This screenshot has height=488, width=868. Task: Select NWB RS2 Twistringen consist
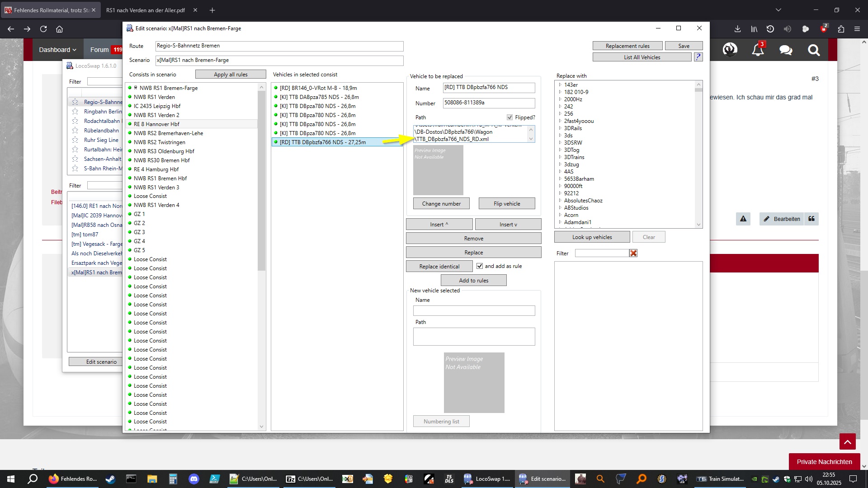pos(159,142)
